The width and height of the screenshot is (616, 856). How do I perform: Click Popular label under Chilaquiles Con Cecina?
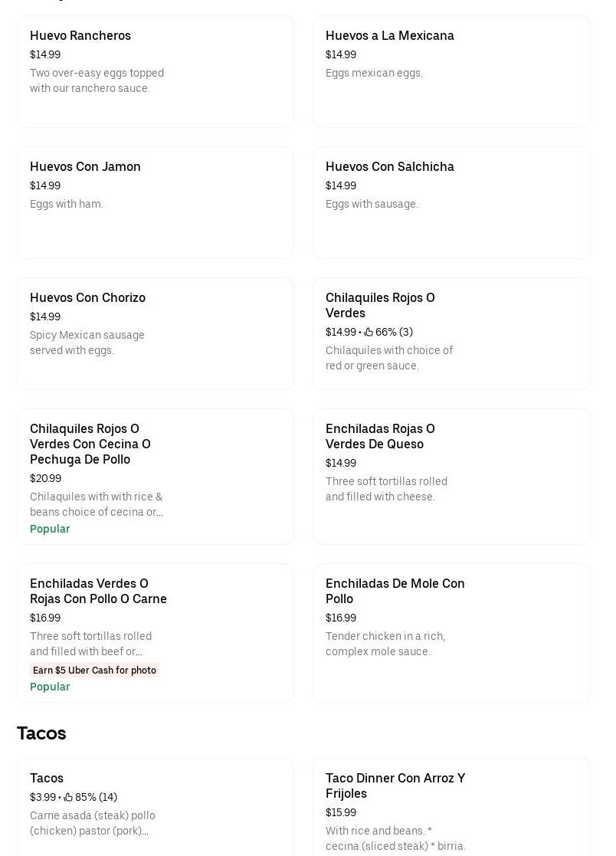[x=50, y=529]
